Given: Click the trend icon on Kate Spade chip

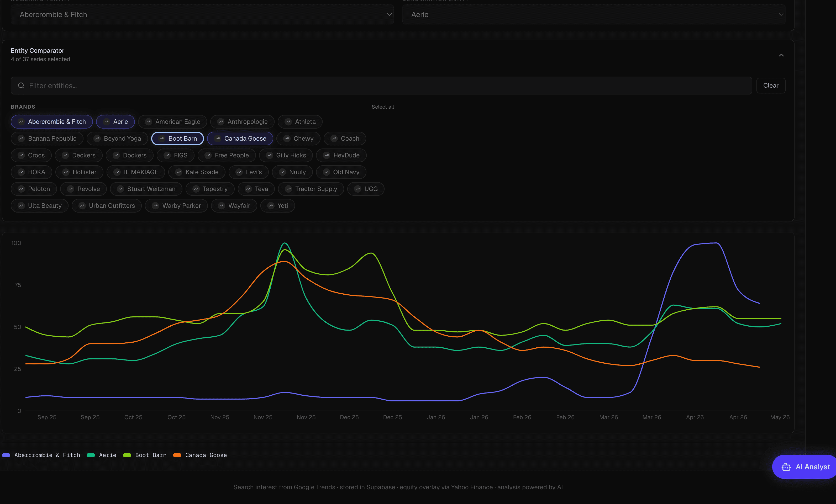Looking at the screenshot, I should (x=178, y=172).
